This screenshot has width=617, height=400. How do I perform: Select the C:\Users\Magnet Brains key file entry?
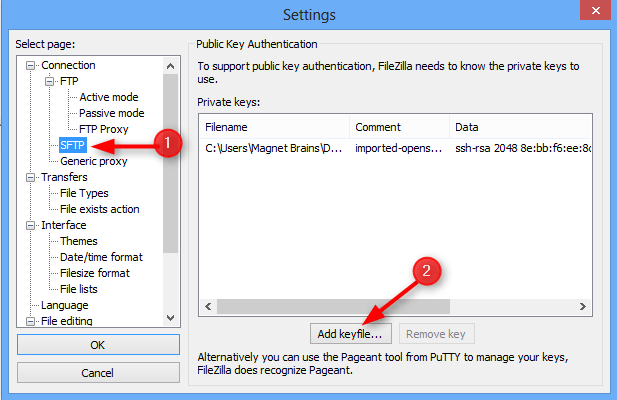point(273,148)
